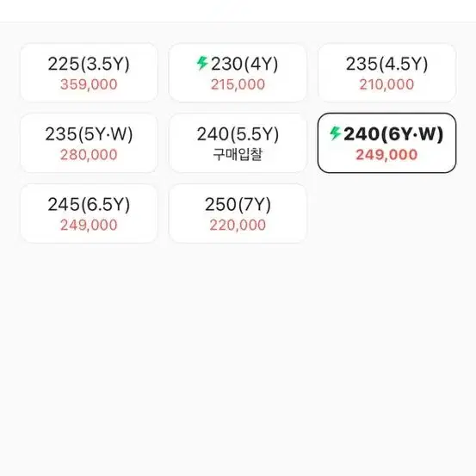Click the 359,000 price
The image size is (476, 476).
(x=89, y=84)
